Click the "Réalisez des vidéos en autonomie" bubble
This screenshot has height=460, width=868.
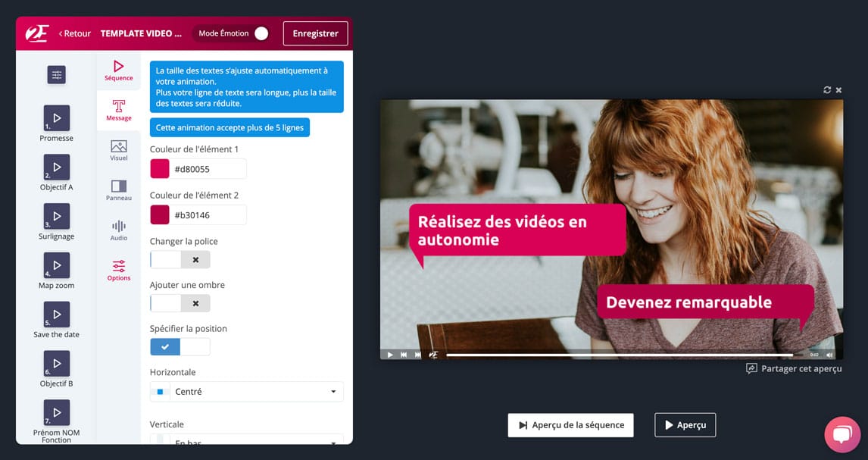517,230
